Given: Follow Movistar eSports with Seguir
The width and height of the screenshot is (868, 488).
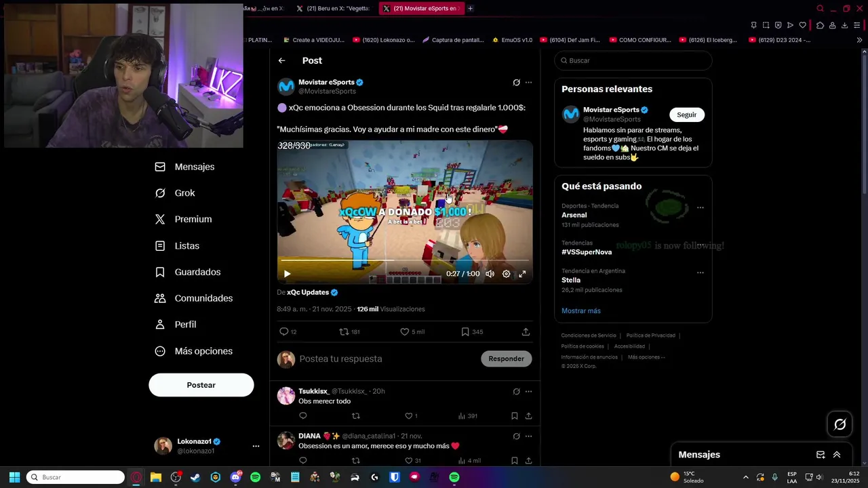Looking at the screenshot, I should coord(686,115).
